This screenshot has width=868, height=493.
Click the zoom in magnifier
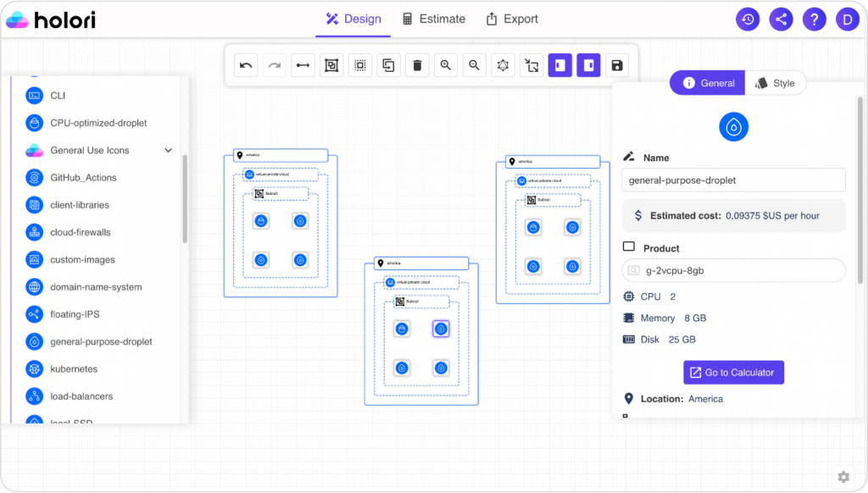[446, 65]
